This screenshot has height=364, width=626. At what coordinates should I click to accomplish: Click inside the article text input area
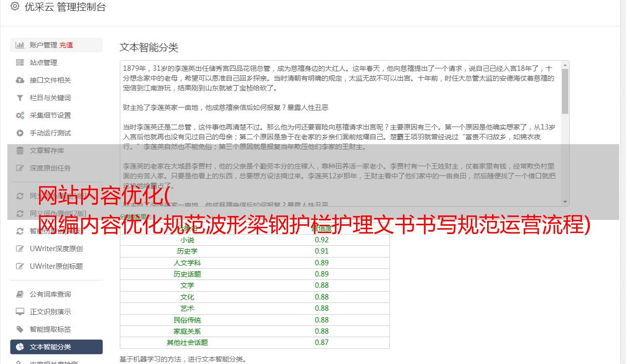(x=340, y=133)
